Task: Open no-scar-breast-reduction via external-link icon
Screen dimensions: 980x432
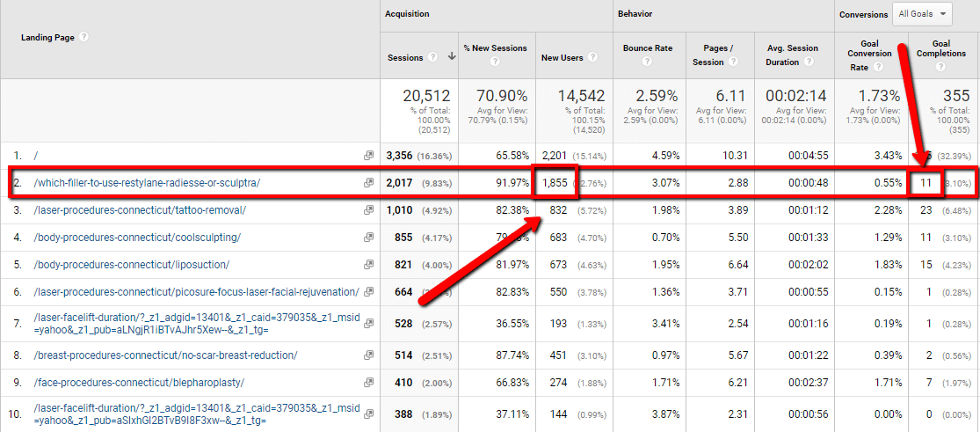Action: tap(369, 355)
